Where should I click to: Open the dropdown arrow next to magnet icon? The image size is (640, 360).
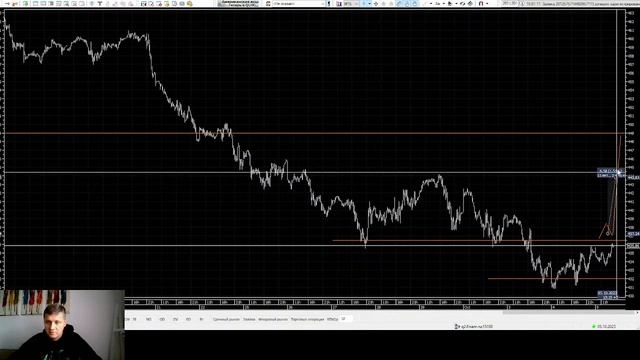coord(487,3)
